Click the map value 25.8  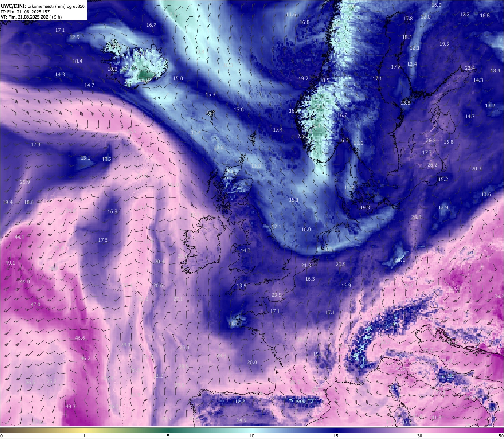tap(416, 217)
